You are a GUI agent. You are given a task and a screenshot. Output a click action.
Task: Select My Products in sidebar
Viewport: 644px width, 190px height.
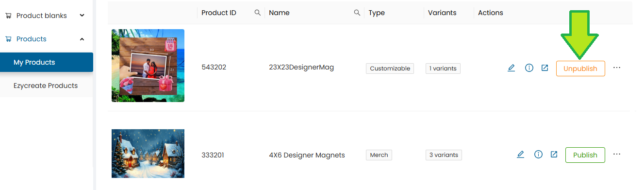(47, 62)
